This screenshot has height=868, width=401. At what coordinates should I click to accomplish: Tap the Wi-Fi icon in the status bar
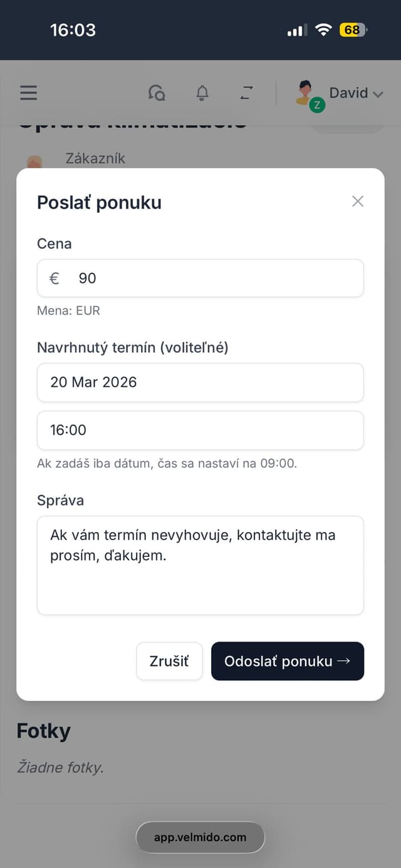323,29
